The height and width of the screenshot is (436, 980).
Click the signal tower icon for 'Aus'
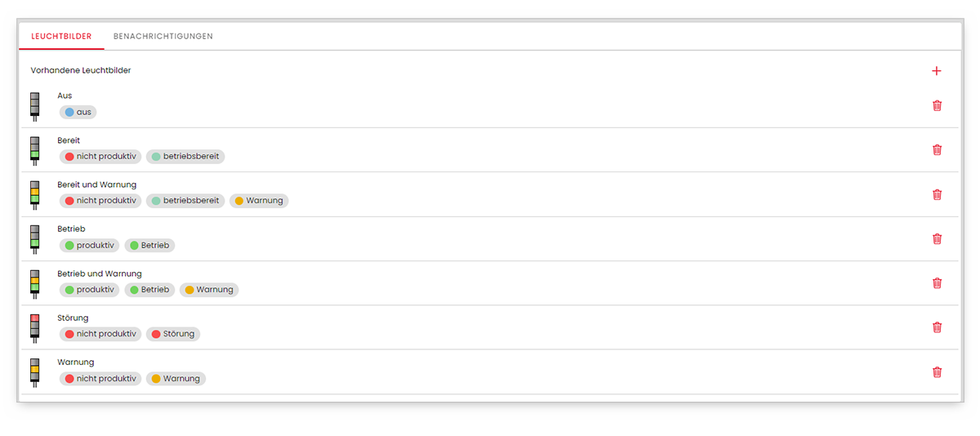tap(35, 106)
